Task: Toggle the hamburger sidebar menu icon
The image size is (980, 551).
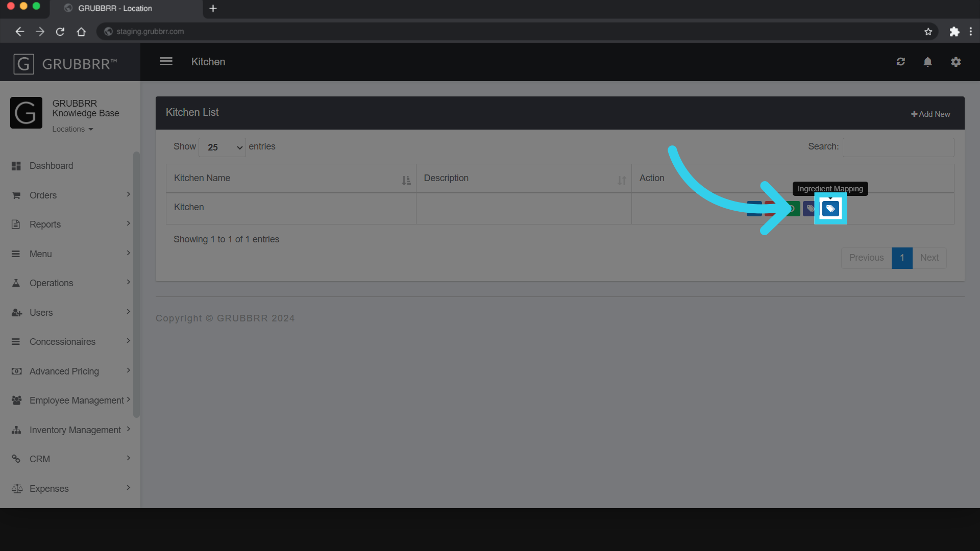Action: 166,61
